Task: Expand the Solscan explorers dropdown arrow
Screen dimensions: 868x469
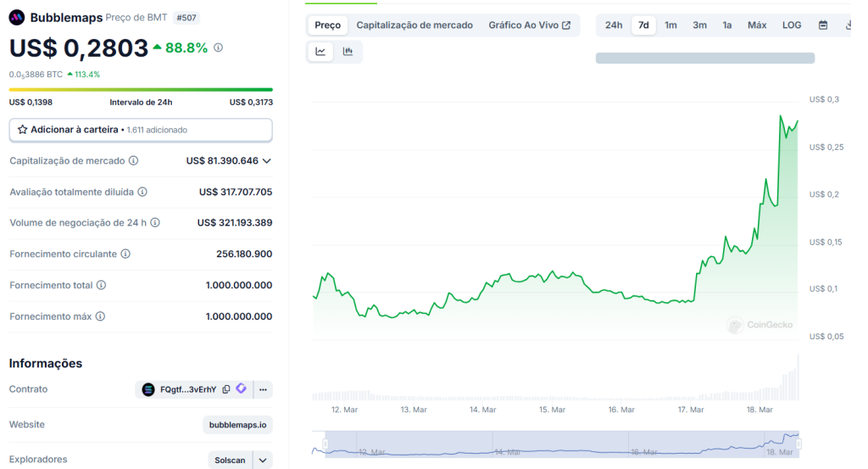Action: tap(263, 461)
